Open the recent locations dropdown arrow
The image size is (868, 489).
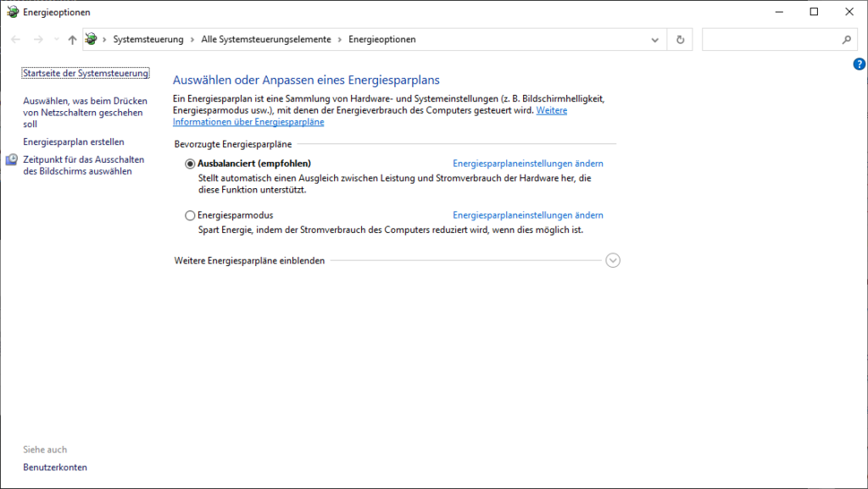tap(57, 39)
